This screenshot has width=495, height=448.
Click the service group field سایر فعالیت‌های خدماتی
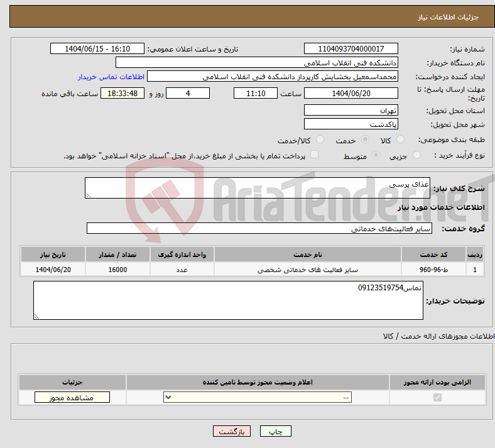click(259, 228)
